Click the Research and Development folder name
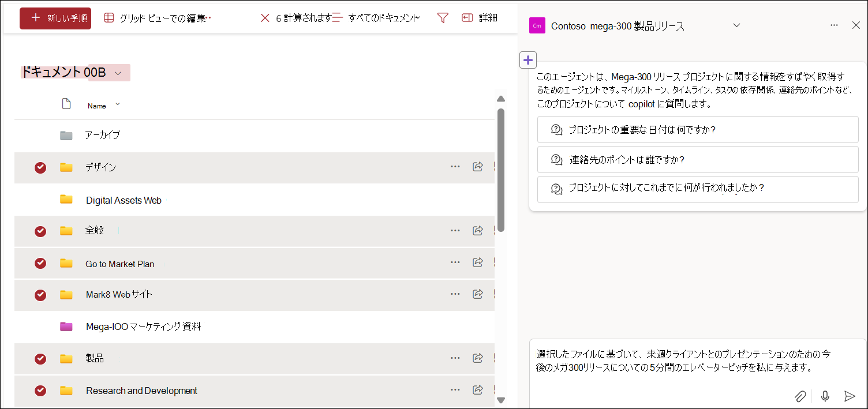This screenshot has height=409, width=868. click(141, 391)
